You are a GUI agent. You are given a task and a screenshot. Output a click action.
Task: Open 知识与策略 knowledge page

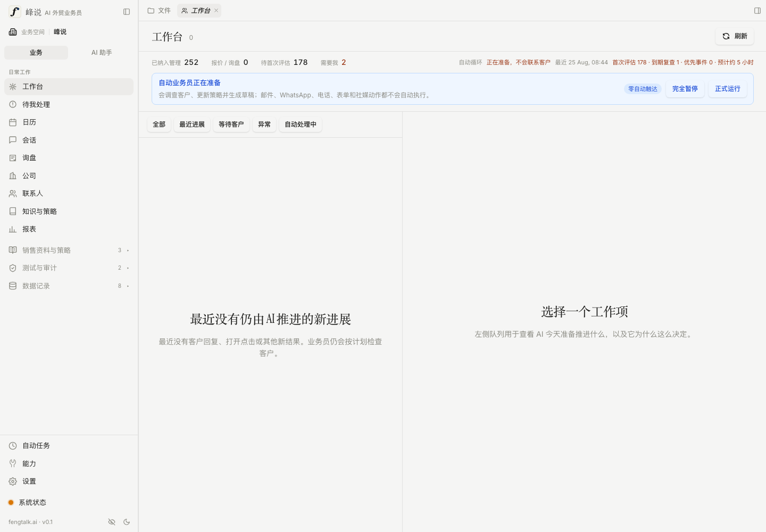pyautogui.click(x=69, y=212)
